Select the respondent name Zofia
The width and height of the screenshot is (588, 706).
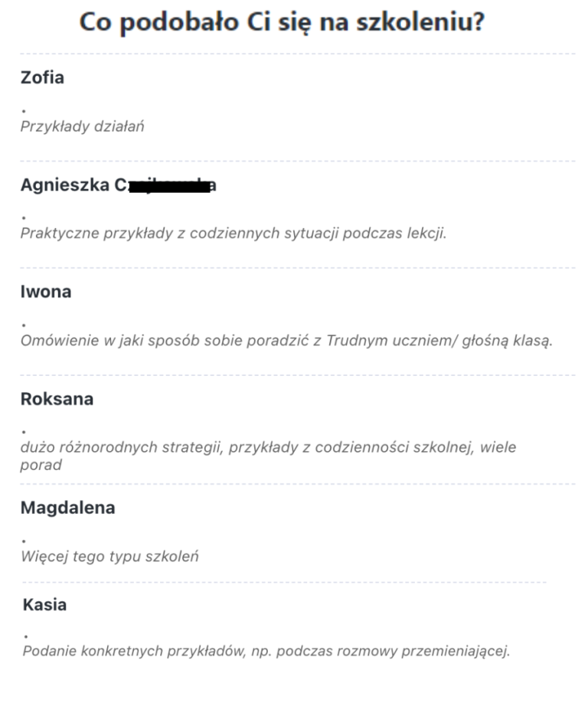42,77
